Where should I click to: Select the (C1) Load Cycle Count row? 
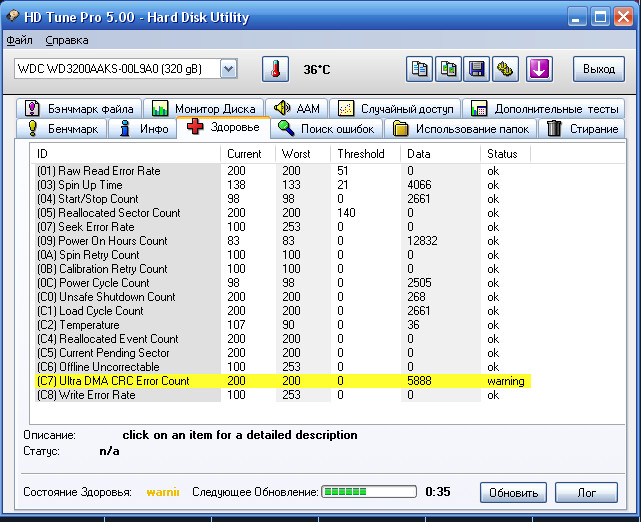point(283,311)
